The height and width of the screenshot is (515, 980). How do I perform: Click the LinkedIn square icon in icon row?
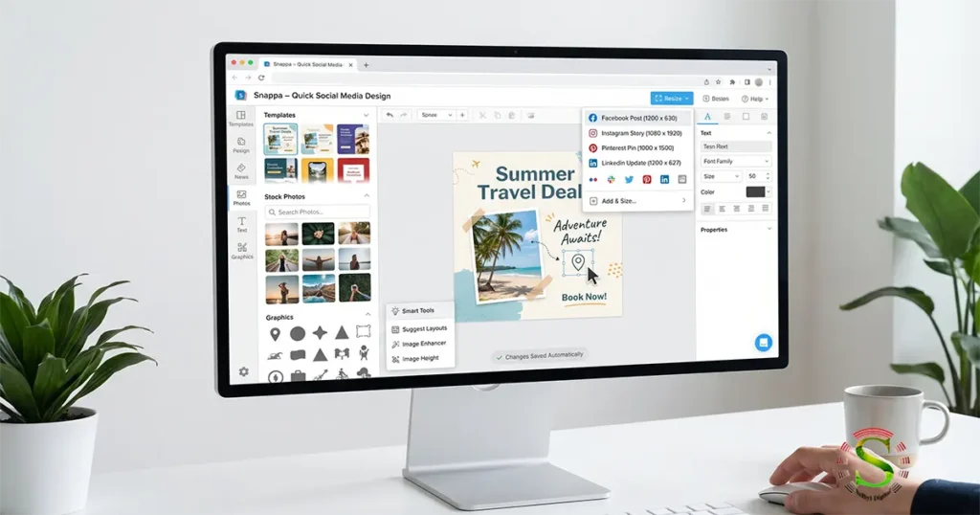tap(664, 179)
